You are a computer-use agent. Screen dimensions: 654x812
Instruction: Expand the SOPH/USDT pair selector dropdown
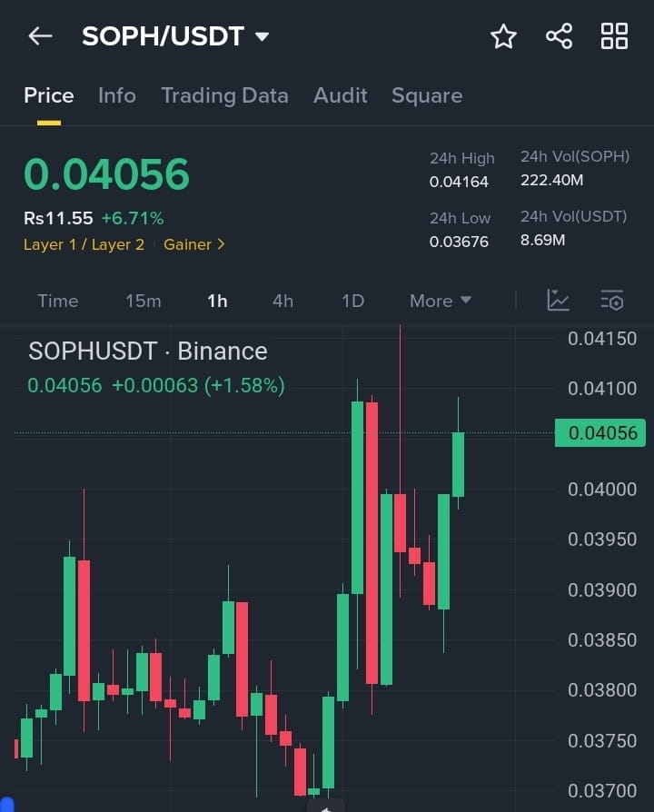point(262,36)
